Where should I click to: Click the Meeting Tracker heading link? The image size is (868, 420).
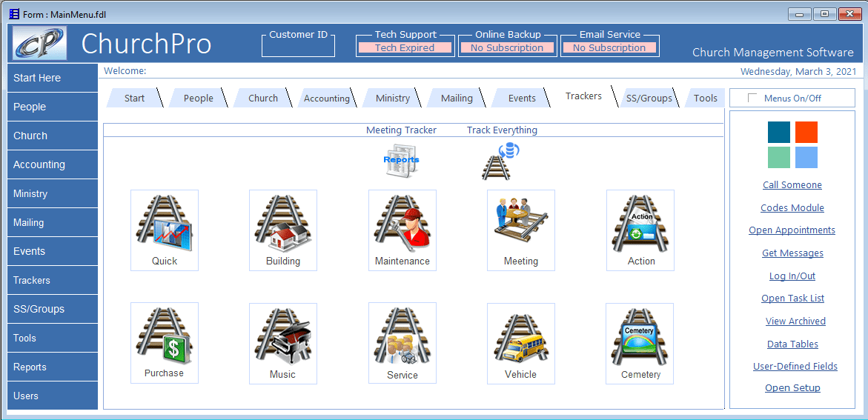coord(401,130)
